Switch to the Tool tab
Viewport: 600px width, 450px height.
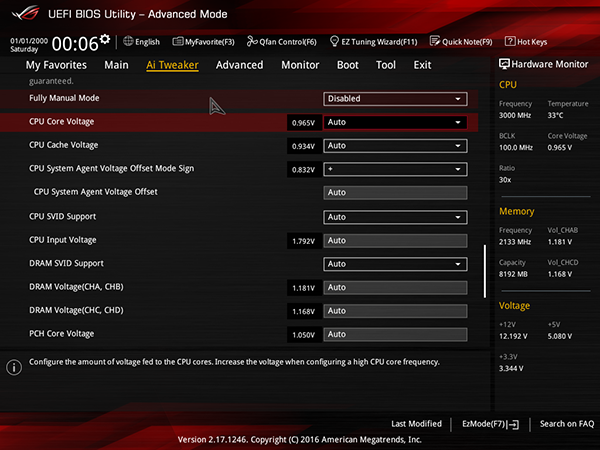[386, 65]
